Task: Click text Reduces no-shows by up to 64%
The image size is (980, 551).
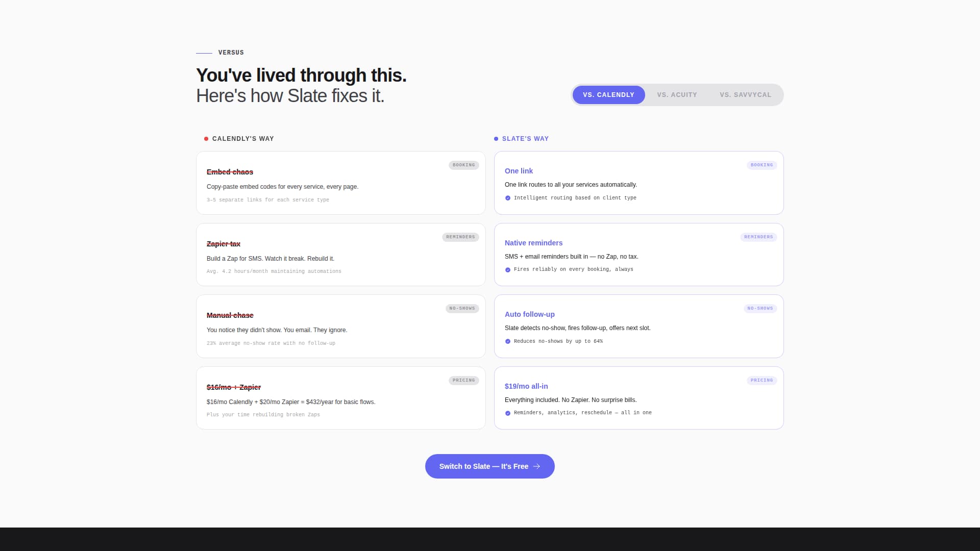Action: pos(558,341)
